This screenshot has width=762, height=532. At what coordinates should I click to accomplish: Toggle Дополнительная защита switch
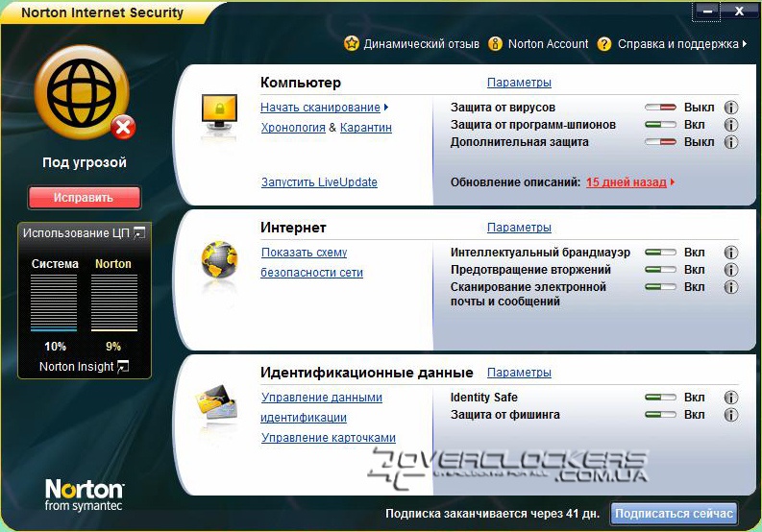click(660, 142)
